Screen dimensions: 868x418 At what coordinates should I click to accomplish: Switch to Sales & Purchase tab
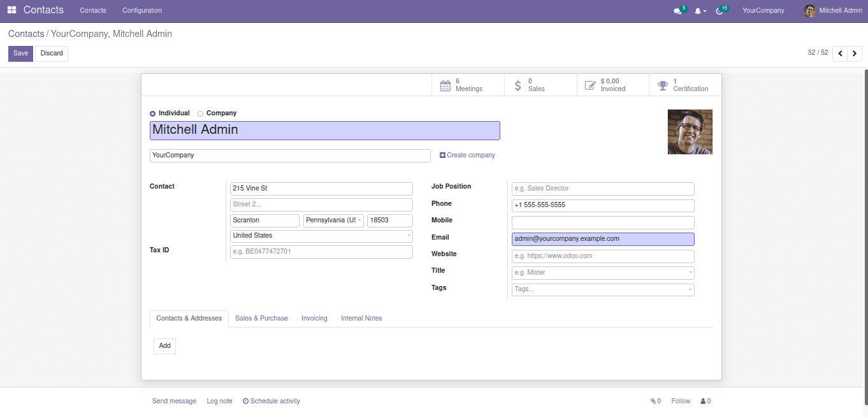pyautogui.click(x=261, y=318)
